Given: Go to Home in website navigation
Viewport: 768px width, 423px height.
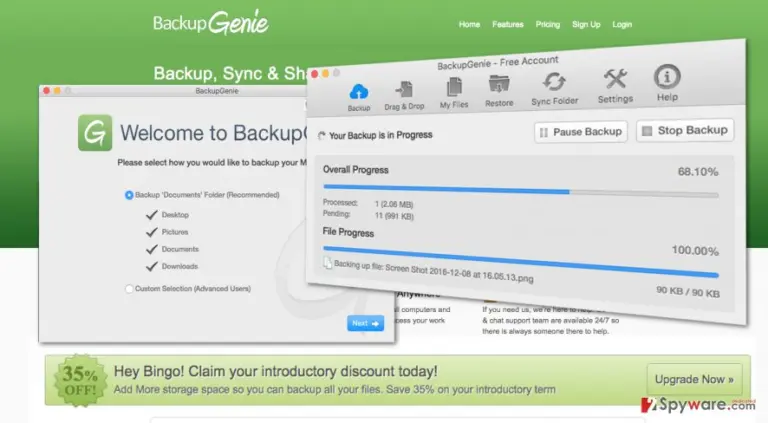Looking at the screenshot, I should point(469,24).
